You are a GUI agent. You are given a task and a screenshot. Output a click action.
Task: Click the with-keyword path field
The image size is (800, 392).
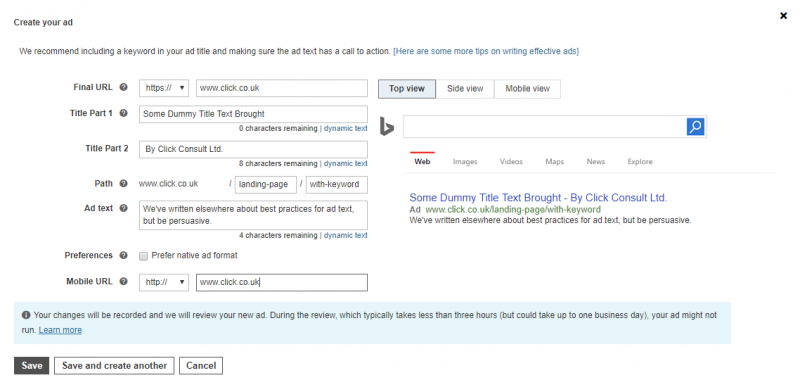337,185
